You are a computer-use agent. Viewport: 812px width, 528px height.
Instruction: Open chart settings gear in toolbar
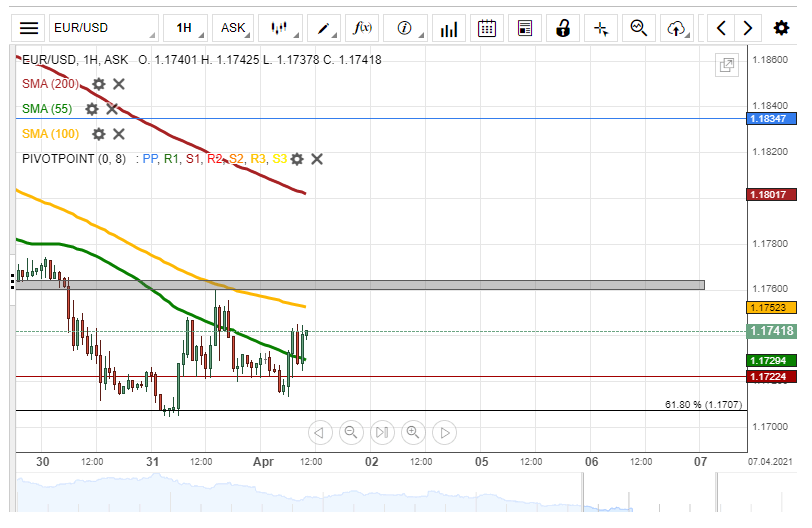pos(781,28)
